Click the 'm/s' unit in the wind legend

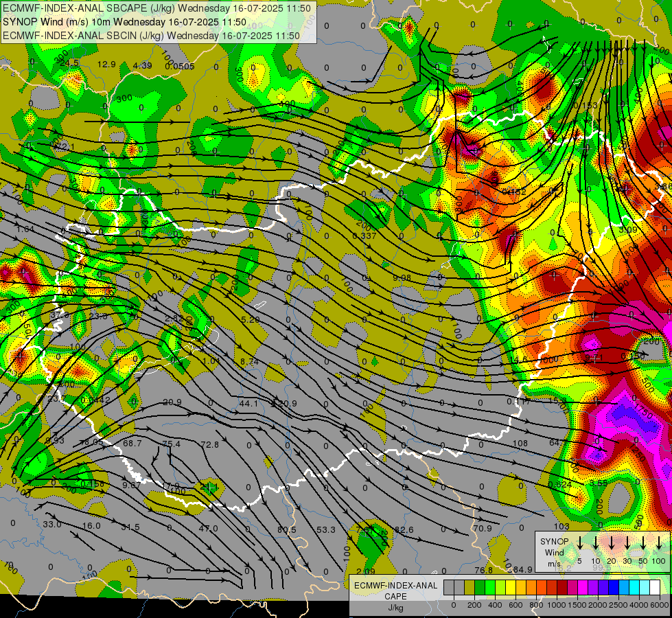click(554, 564)
